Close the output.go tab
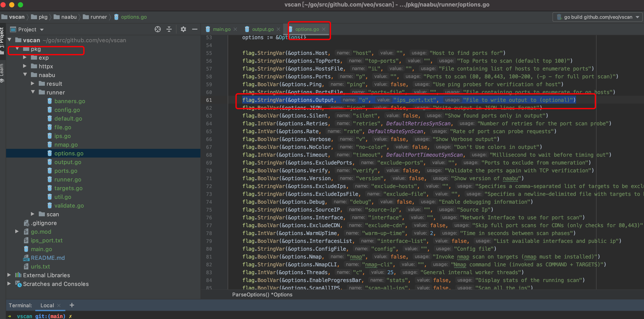The image size is (644, 319). coord(278,29)
